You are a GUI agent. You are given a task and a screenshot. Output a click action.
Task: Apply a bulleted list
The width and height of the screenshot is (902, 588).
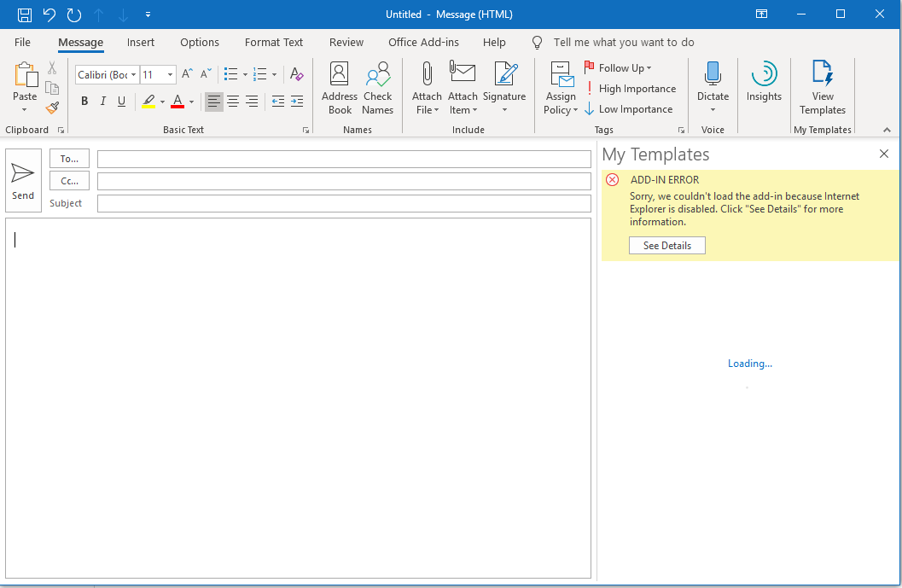coord(230,74)
